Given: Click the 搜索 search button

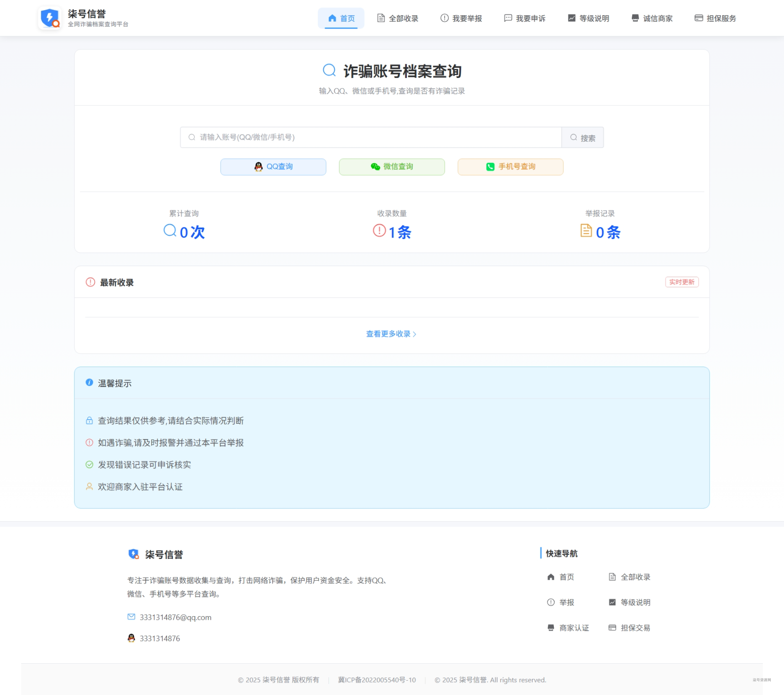Looking at the screenshot, I should (582, 137).
